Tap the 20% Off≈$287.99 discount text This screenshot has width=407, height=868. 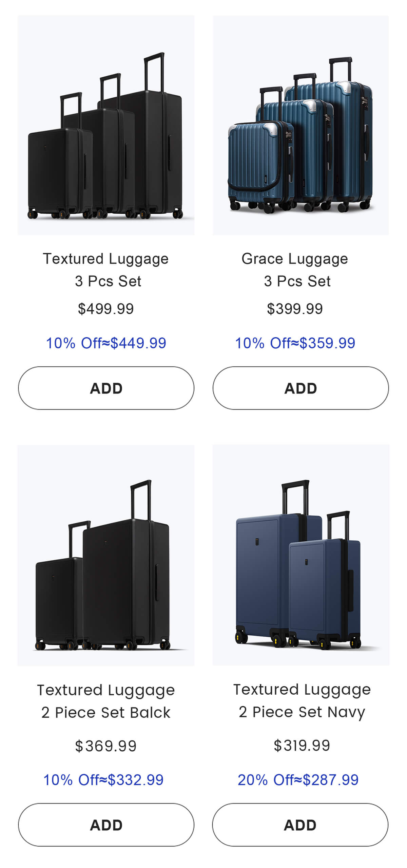pos(298,780)
